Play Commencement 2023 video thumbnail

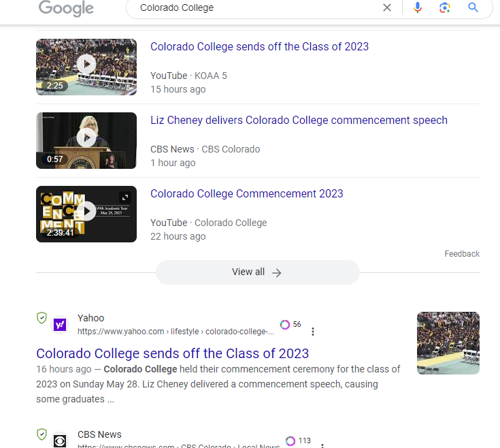(86, 214)
